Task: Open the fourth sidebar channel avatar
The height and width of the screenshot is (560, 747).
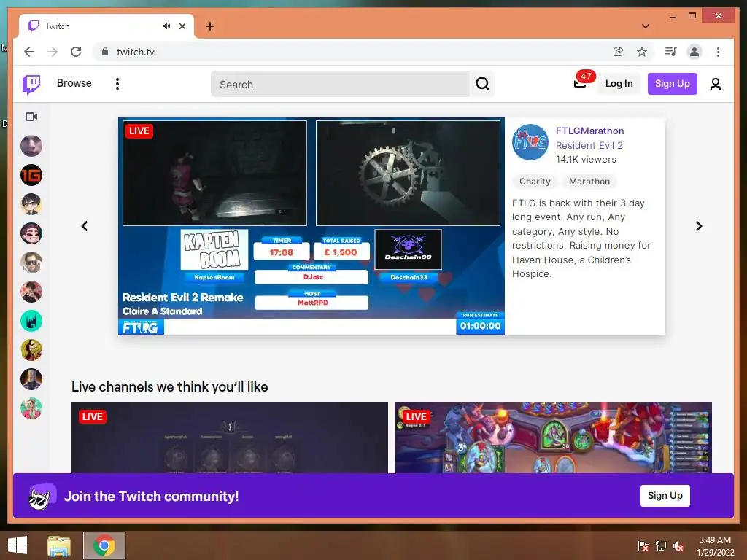Action: (x=31, y=233)
